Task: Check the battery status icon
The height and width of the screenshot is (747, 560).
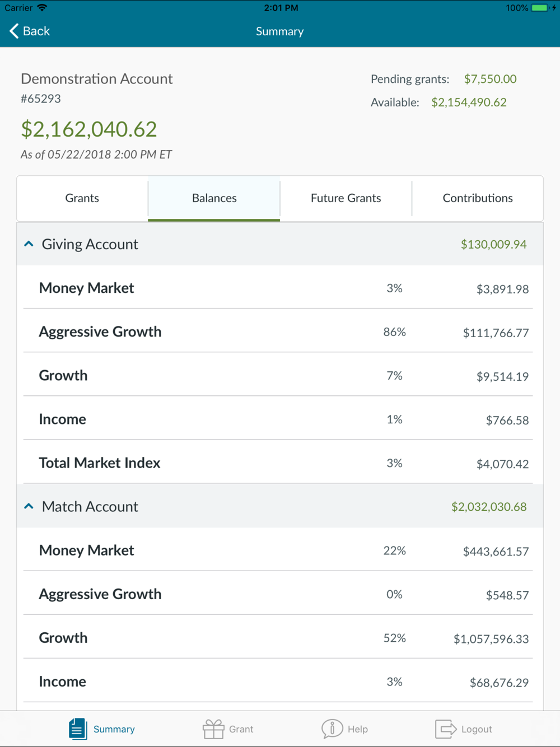Action: point(540,8)
